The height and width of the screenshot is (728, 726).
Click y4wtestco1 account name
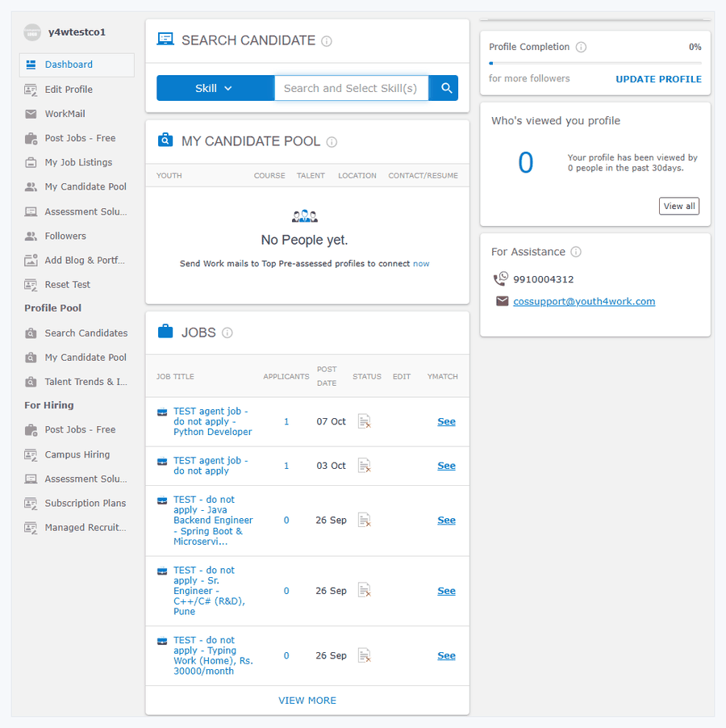(x=77, y=32)
